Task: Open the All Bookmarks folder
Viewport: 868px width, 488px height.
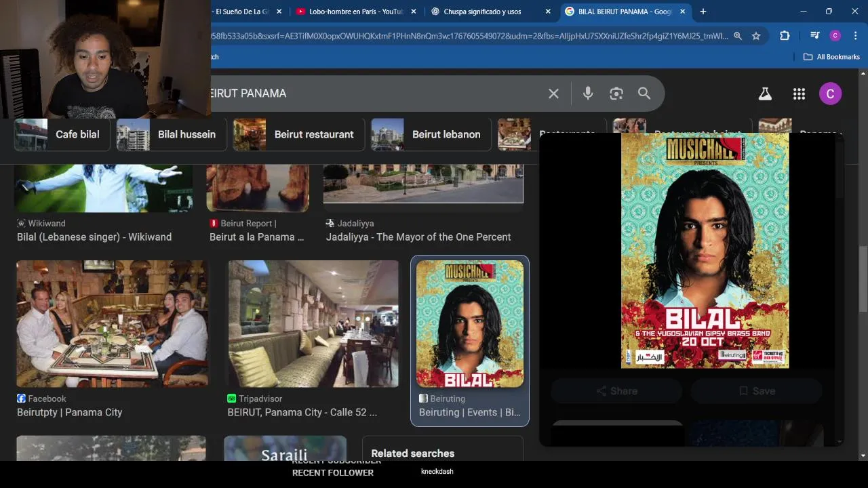Action: point(831,57)
